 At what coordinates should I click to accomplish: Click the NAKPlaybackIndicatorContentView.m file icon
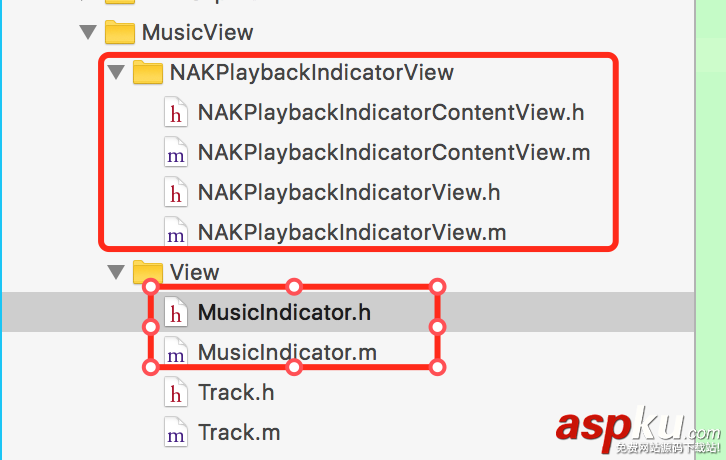(176, 153)
